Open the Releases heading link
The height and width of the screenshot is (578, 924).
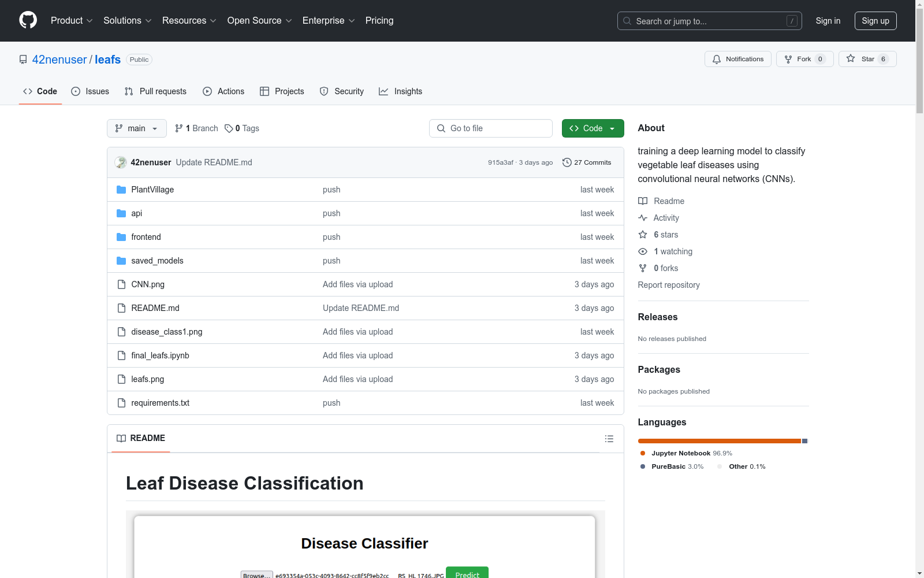click(x=658, y=317)
